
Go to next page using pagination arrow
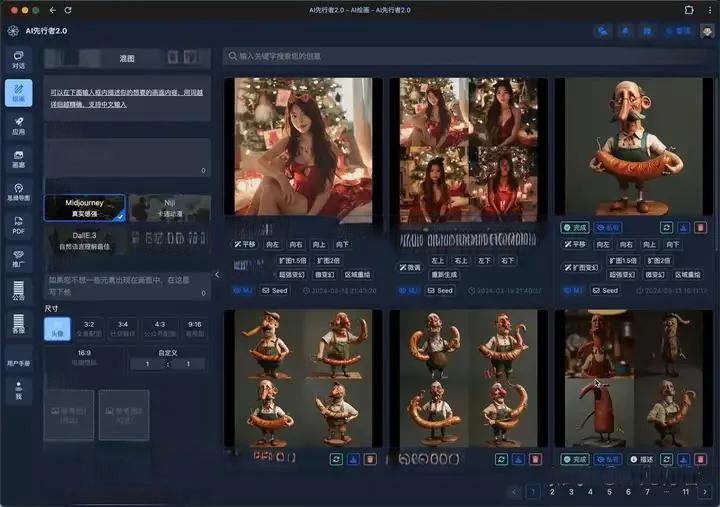(x=704, y=492)
